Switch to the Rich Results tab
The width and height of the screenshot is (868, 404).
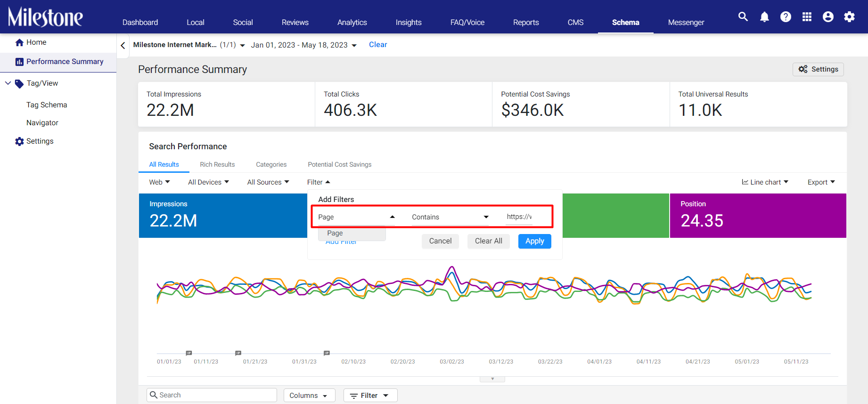217,164
